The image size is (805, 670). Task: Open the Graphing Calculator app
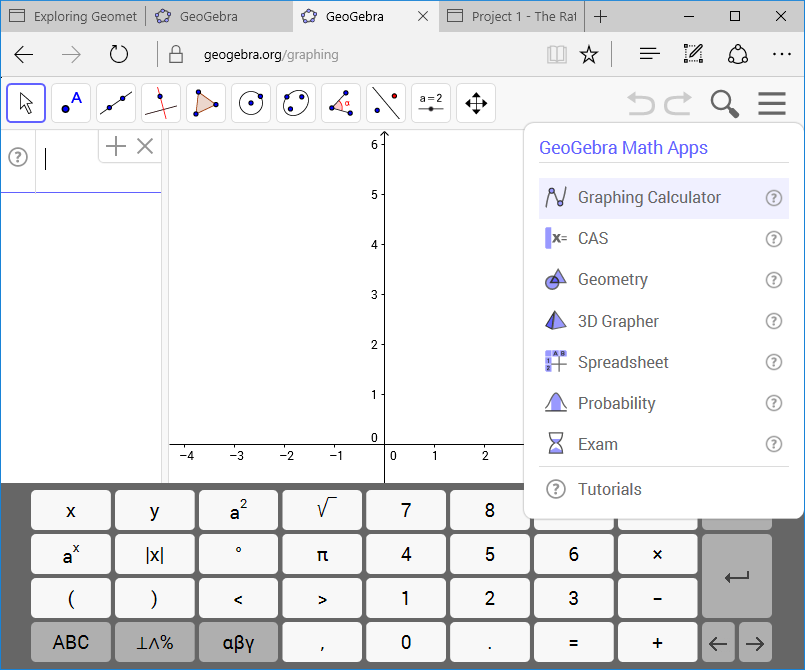tap(664, 198)
